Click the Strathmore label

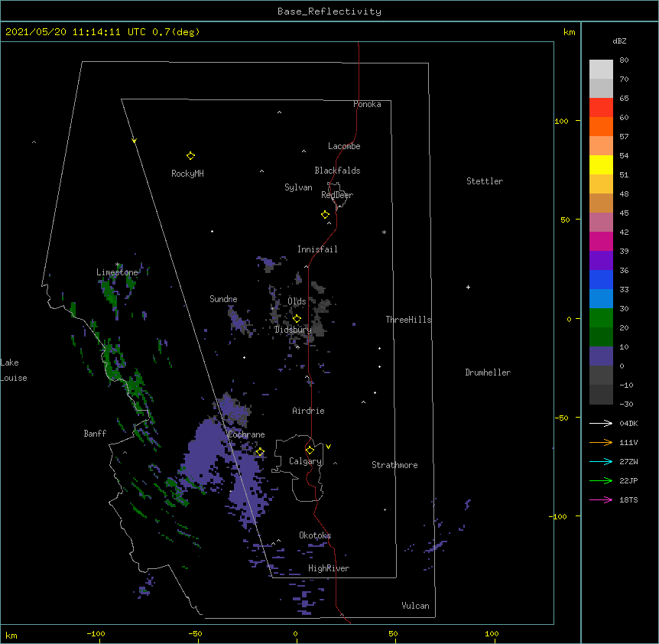(x=394, y=465)
